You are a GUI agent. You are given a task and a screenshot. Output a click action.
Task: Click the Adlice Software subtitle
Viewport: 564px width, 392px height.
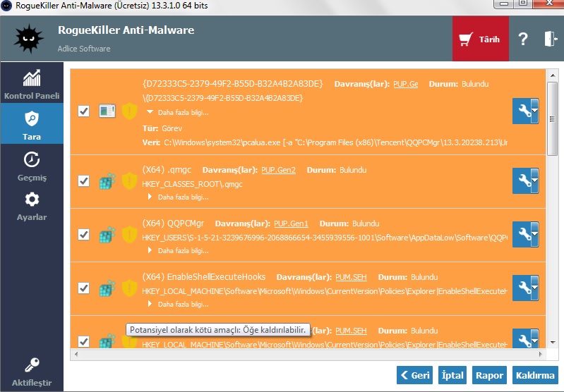84,49
